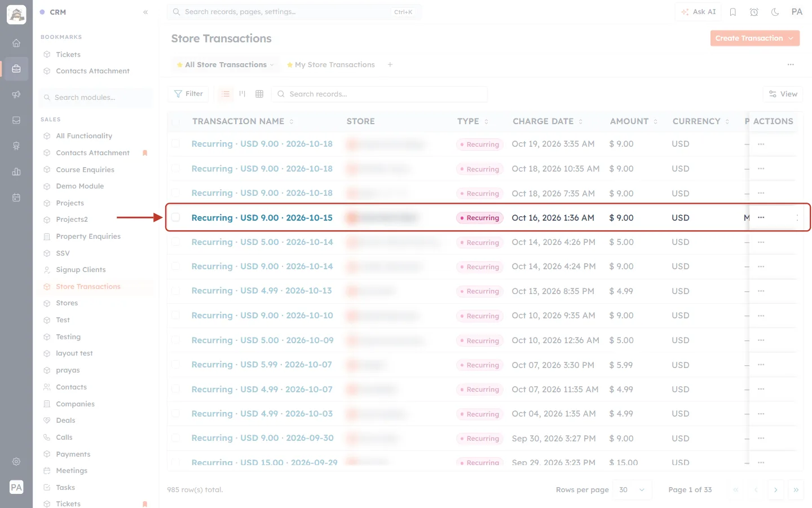Switch to grid table view icon
The image size is (812, 508).
259,94
